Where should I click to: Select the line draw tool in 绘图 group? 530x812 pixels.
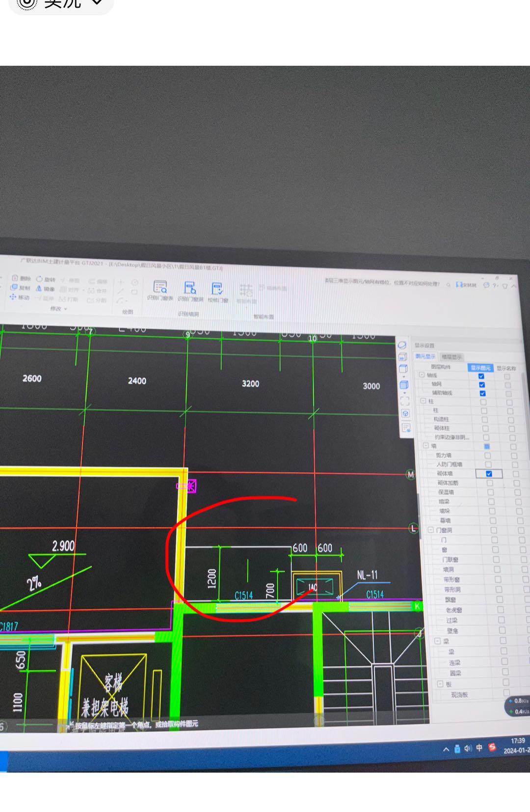click(120, 291)
